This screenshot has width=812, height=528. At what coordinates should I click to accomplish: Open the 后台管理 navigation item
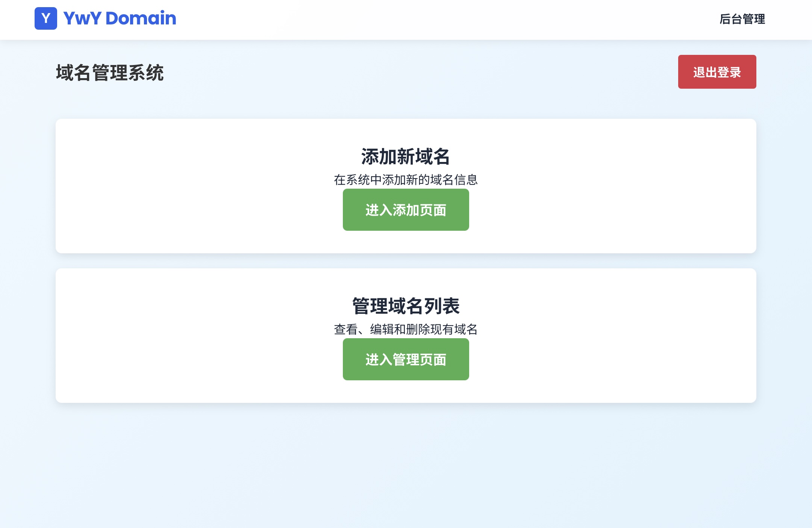[742, 19]
